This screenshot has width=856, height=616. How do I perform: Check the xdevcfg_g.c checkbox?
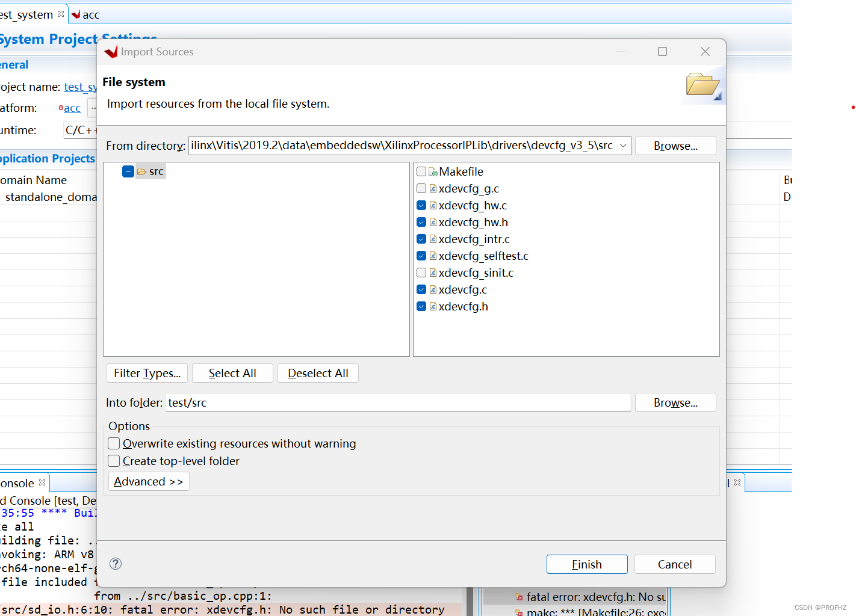(x=421, y=188)
